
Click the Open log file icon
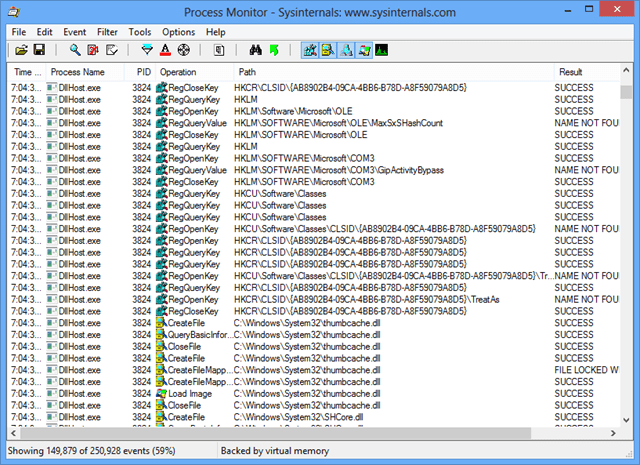(x=21, y=50)
